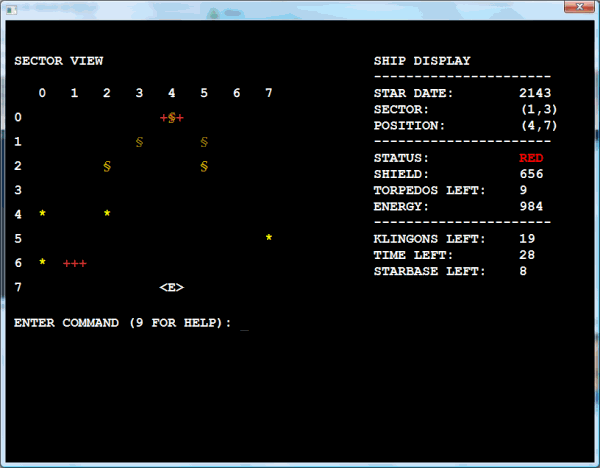The height and width of the screenshot is (468, 600).
Task: Click the STARBASE LEFT: label
Action: (429, 271)
